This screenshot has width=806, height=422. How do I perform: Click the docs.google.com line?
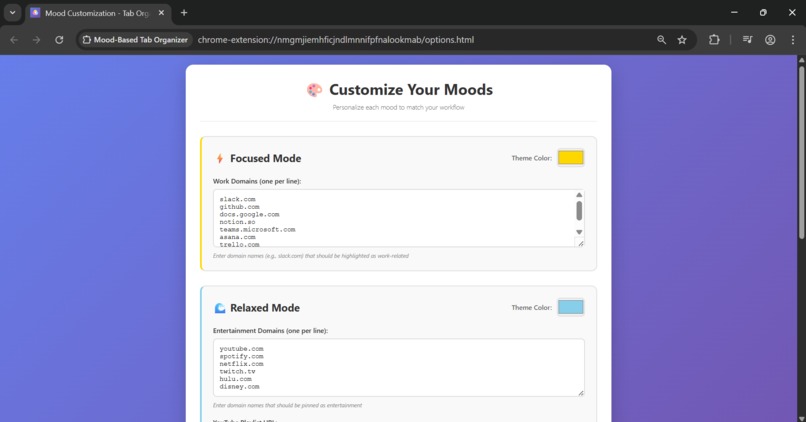click(249, 214)
